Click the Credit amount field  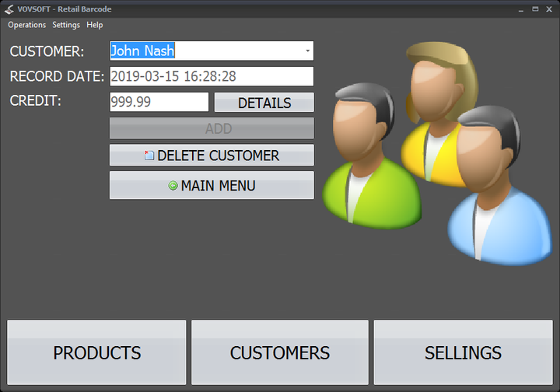pyautogui.click(x=159, y=102)
